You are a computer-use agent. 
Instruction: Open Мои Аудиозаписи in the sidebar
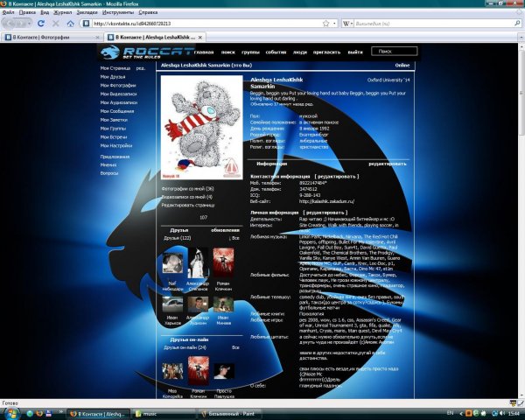119,102
